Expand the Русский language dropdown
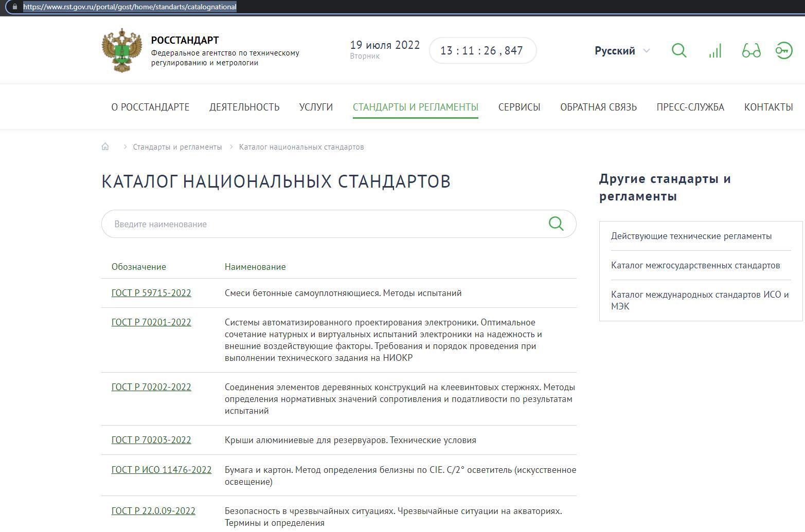The height and width of the screenshot is (532, 805). (622, 50)
